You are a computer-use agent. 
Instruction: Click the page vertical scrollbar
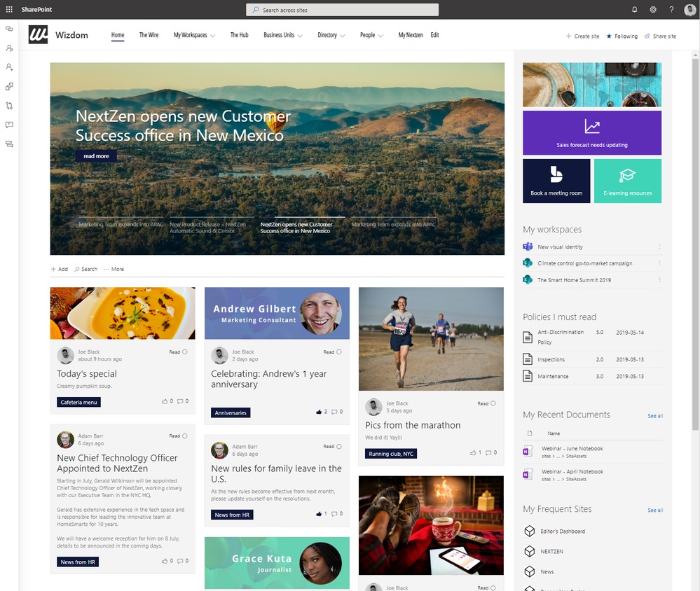(695, 244)
